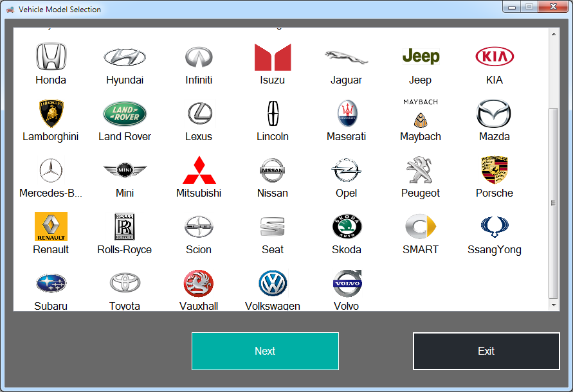573x392 pixels.
Task: Click the "Land Rover" text label
Action: tap(125, 137)
